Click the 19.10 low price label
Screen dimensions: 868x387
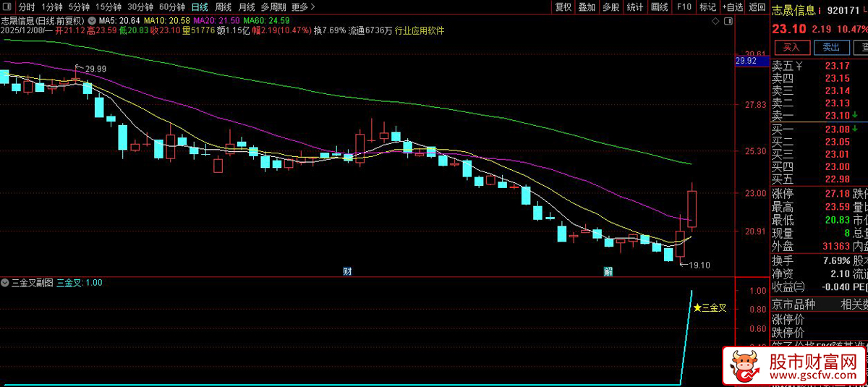point(699,265)
